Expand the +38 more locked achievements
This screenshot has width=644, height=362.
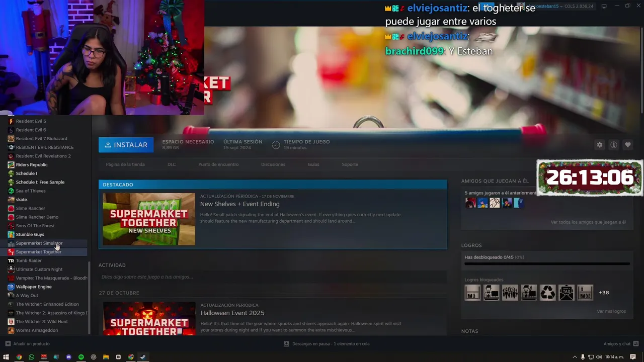[x=604, y=293]
